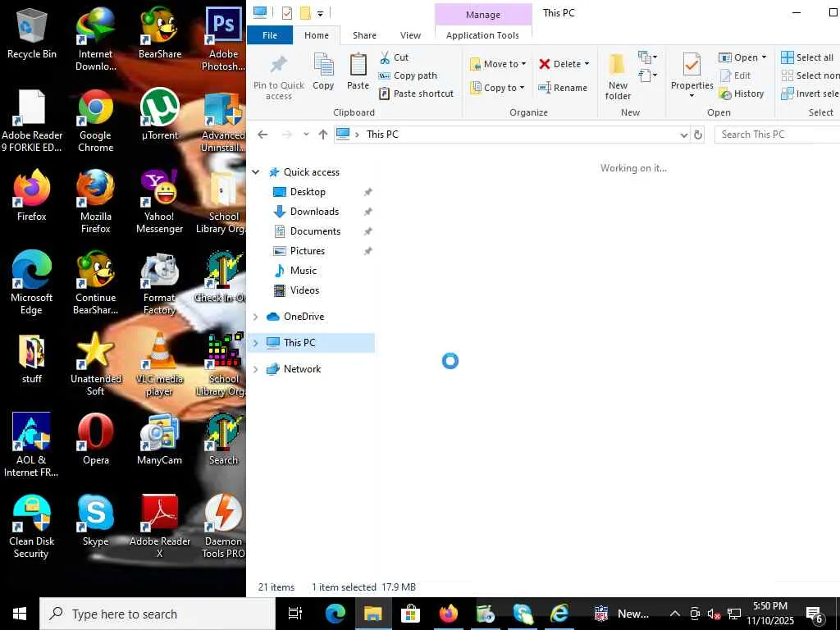Open the File ribbon tab
The image size is (840, 630).
[270, 35]
